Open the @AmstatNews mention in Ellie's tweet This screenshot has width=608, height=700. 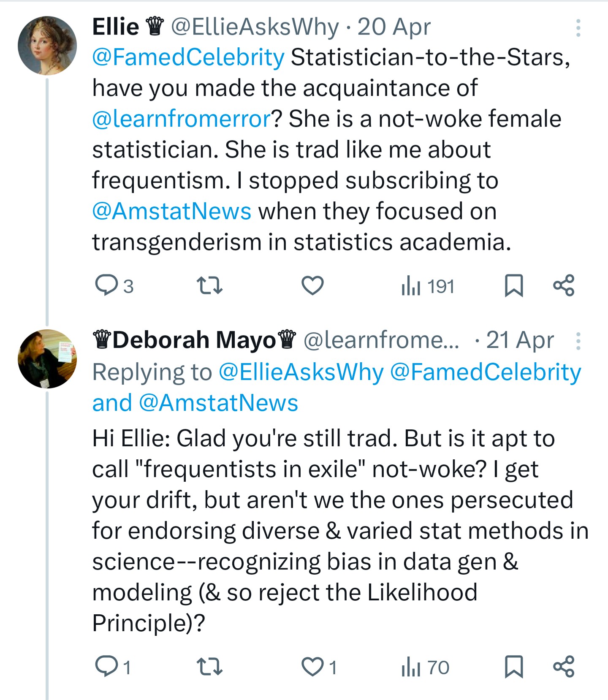[172, 211]
